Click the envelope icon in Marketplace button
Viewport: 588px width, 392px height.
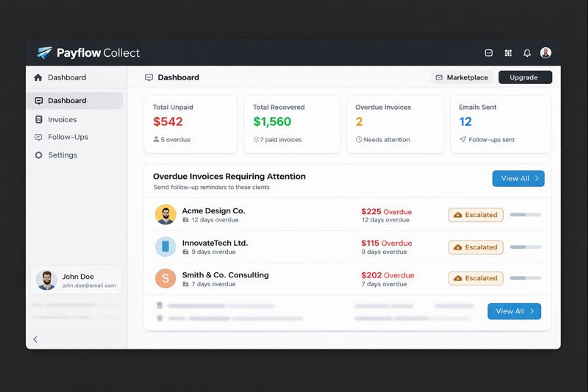pyautogui.click(x=439, y=78)
